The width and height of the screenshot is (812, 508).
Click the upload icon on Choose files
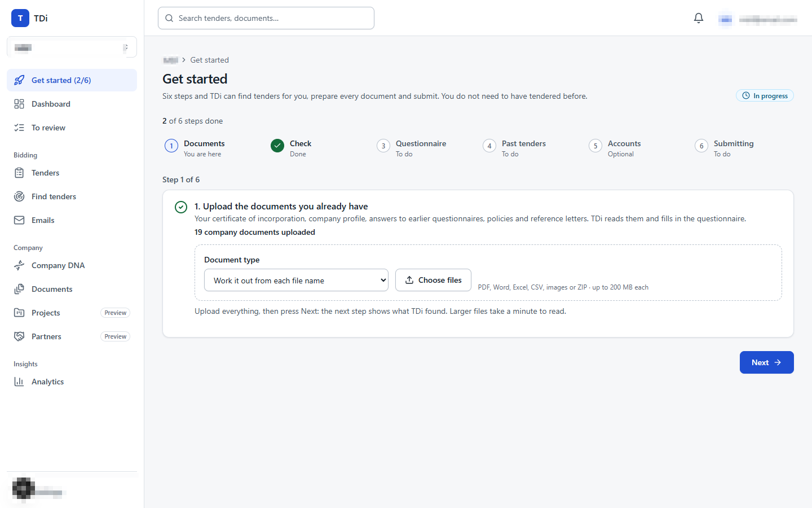point(409,280)
